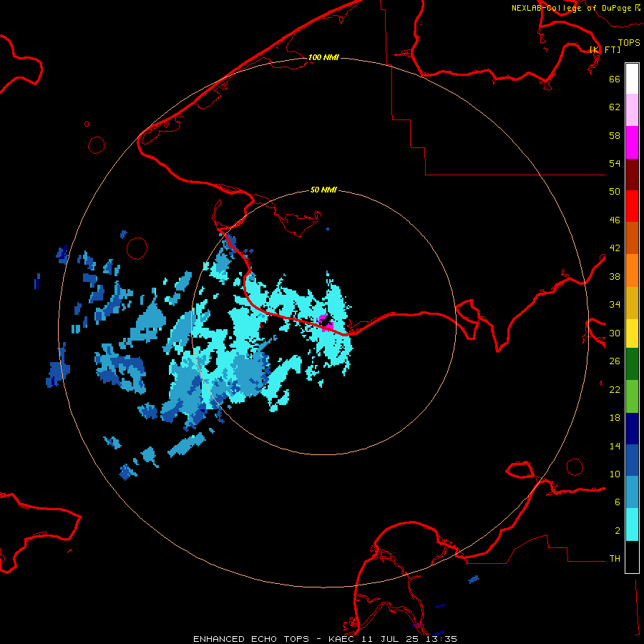Screen dimensions: 644x644
Task: Select the bright red legend swatch above 46
Action: click(632, 206)
